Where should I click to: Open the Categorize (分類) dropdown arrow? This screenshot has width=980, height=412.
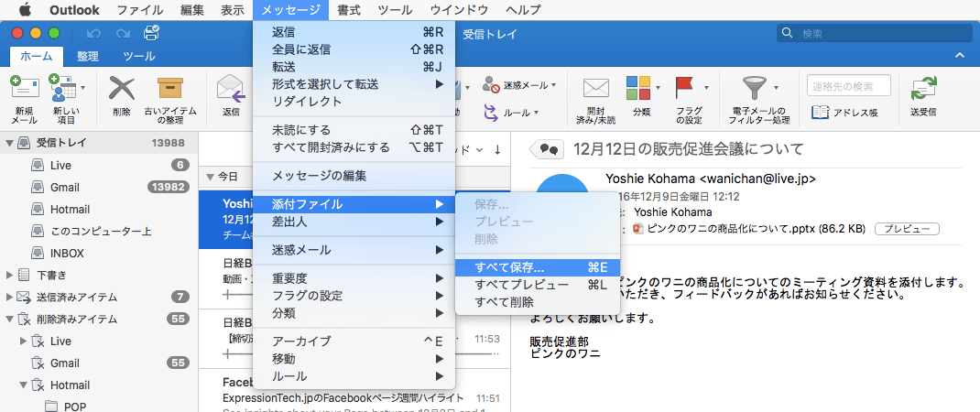pyautogui.click(x=659, y=88)
